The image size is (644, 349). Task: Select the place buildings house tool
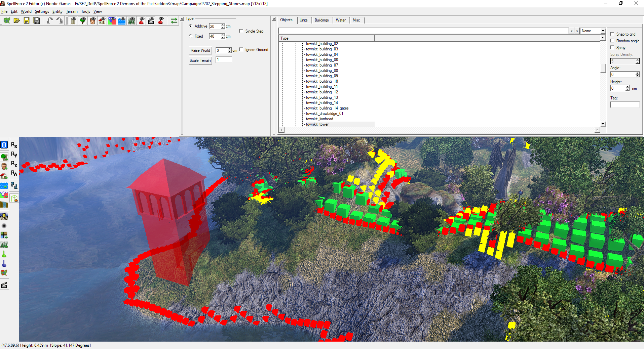pyautogui.click(x=4, y=176)
